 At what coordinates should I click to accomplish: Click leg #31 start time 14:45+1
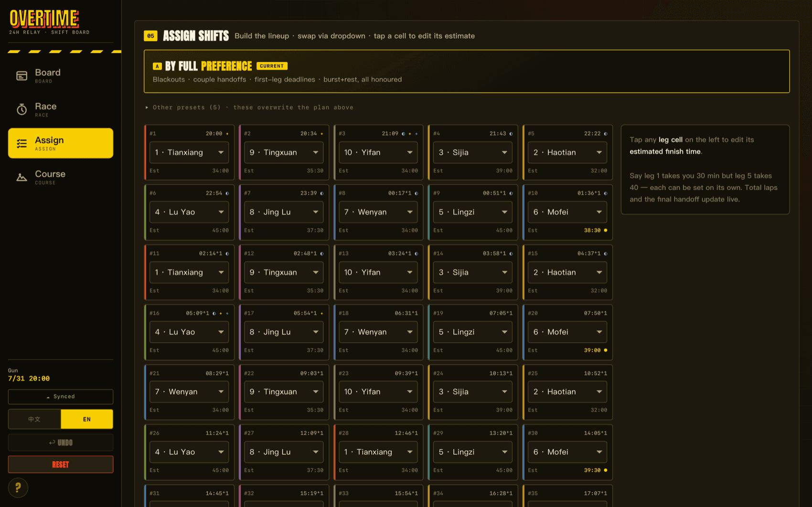(x=217, y=493)
